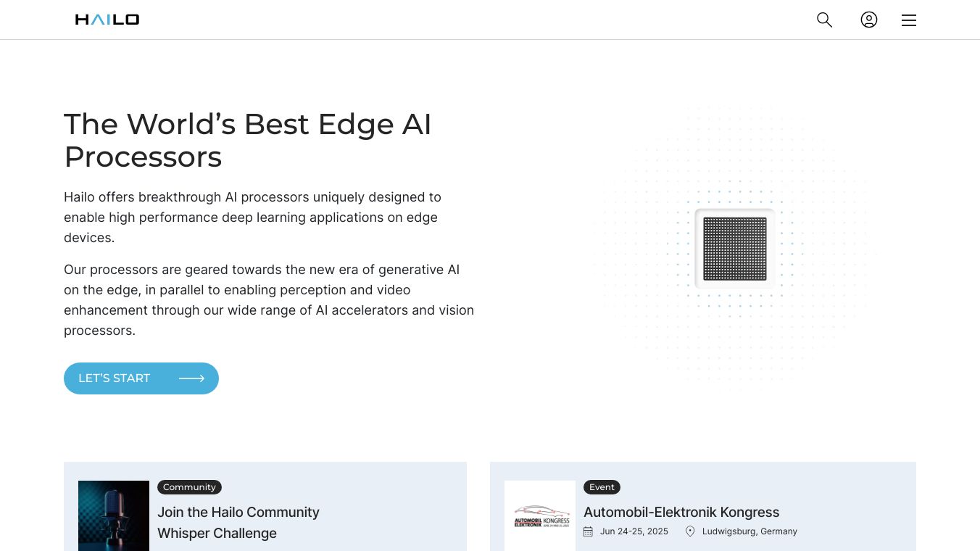The image size is (980, 551).
Task: Click the Hailo logo
Action: click(x=107, y=20)
